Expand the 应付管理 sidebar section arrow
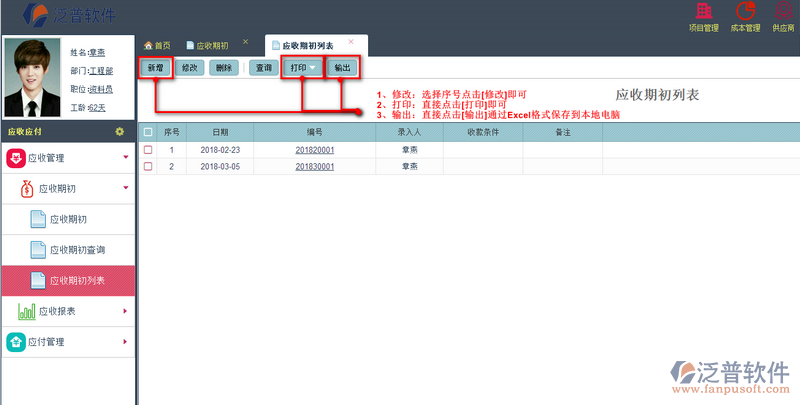Image resolution: width=800 pixels, height=405 pixels. (x=125, y=342)
